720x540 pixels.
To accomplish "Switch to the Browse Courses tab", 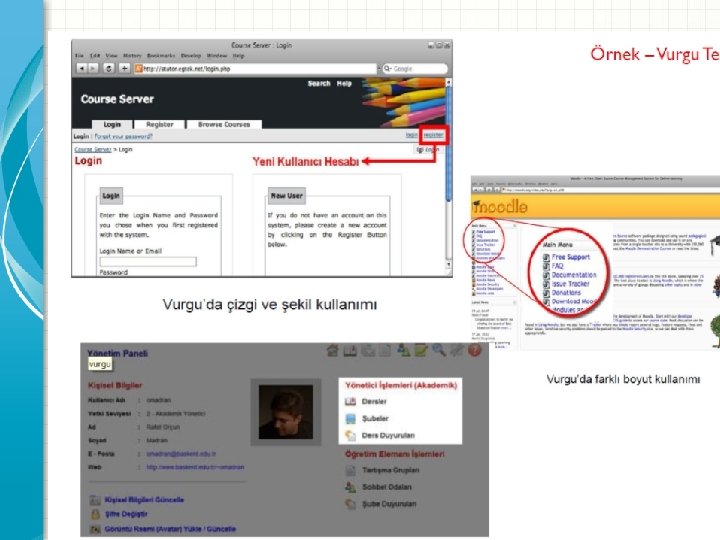I will click(x=224, y=124).
